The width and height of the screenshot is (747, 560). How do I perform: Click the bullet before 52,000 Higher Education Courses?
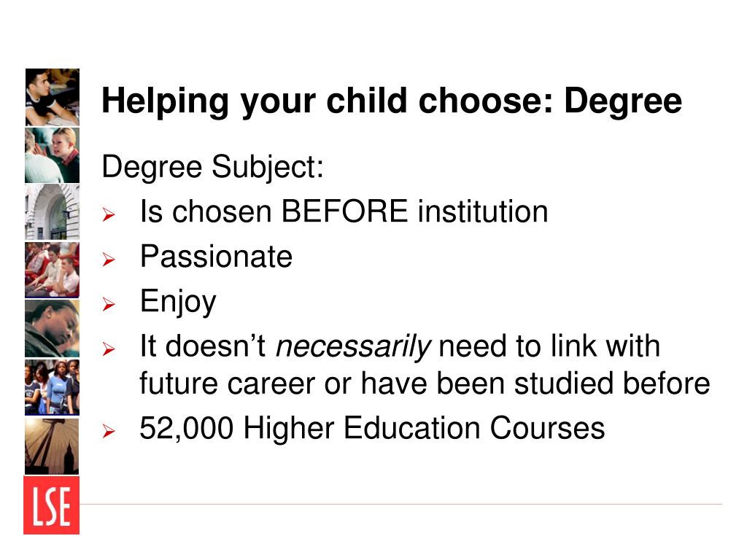coord(109,432)
